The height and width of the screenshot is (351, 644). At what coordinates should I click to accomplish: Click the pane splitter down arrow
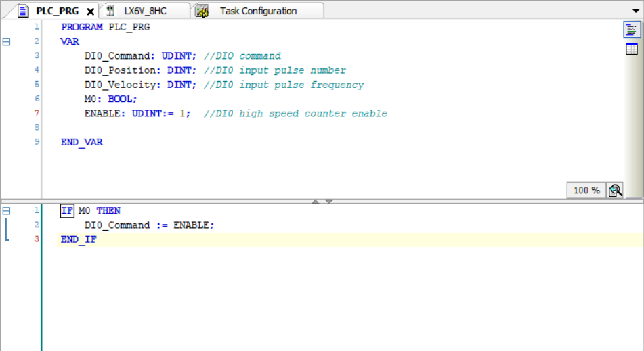[x=329, y=202]
